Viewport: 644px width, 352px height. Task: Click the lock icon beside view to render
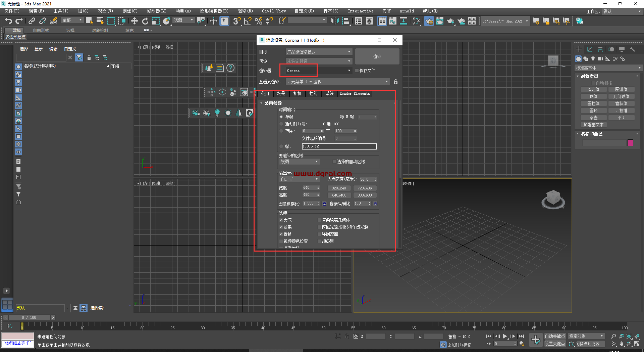(x=396, y=82)
